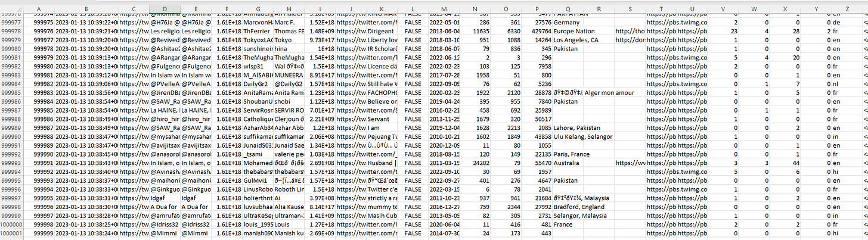Click the 'wlsp31' username cell
The height and width of the screenshot is (240, 868).
(x=258, y=66)
